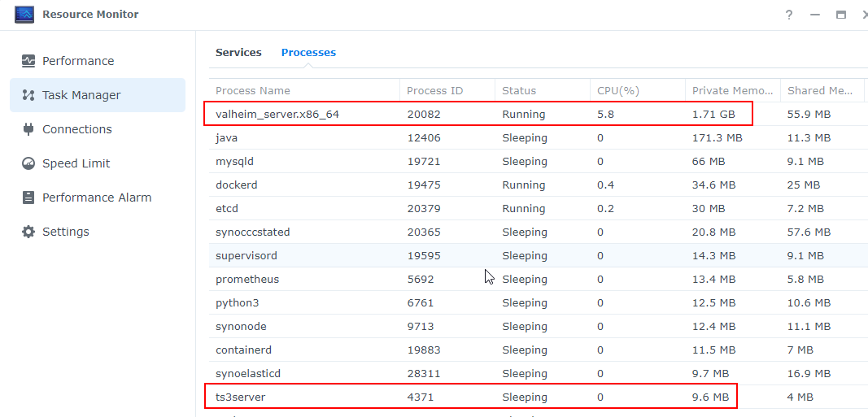
Task: Click the 1.71 GB private memory value
Action: [713, 115]
